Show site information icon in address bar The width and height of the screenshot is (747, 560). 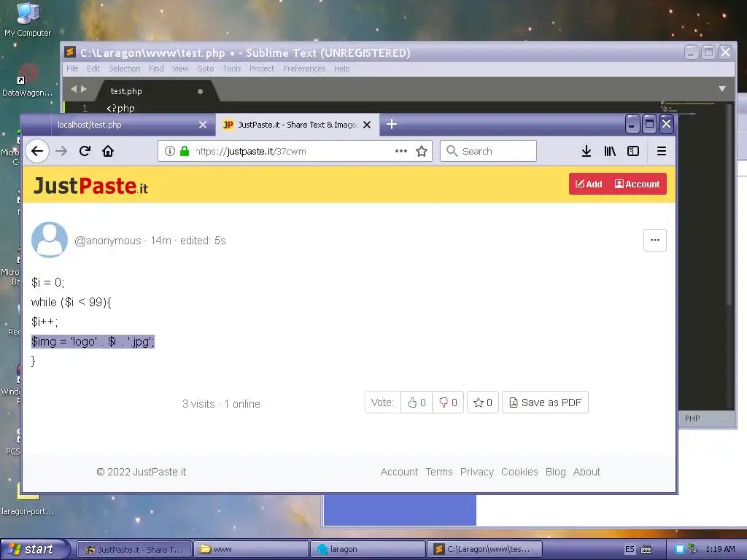click(169, 152)
